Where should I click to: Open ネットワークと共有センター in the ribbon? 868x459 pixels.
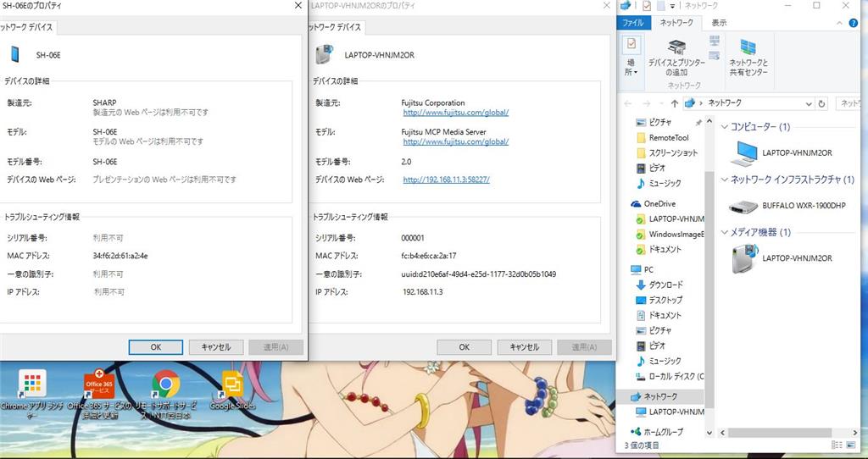click(x=748, y=58)
